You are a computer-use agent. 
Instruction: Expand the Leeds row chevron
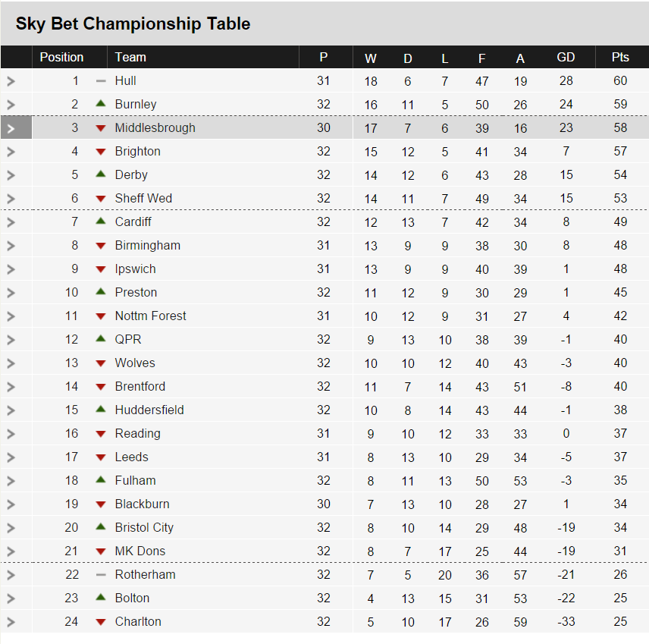click(11, 457)
